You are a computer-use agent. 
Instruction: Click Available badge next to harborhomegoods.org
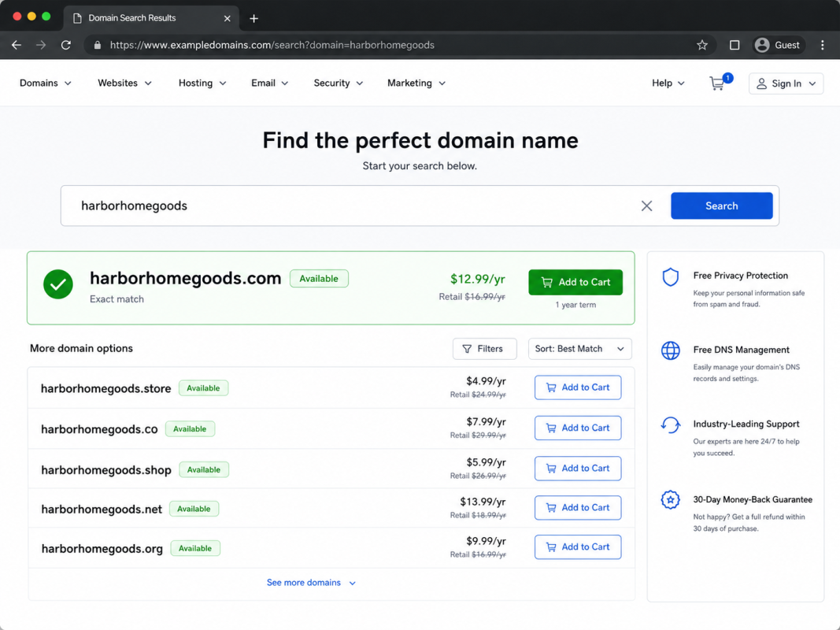point(195,549)
